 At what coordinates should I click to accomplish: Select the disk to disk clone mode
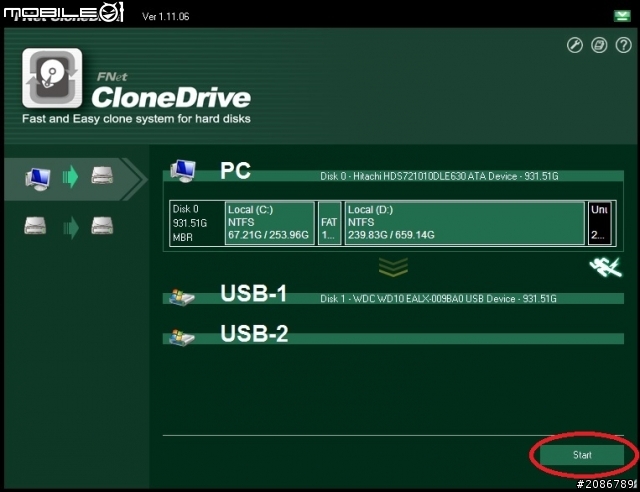pos(69,227)
